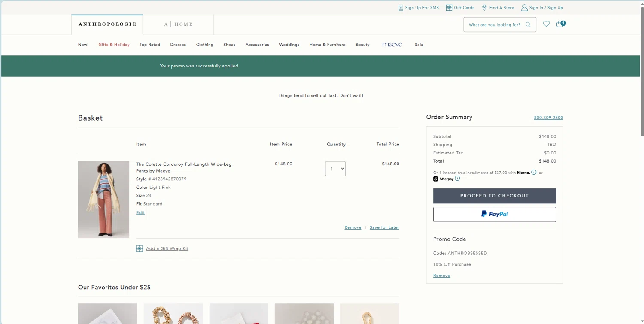Open the New! menu
Screen dimensions: 644x324
[83, 45]
